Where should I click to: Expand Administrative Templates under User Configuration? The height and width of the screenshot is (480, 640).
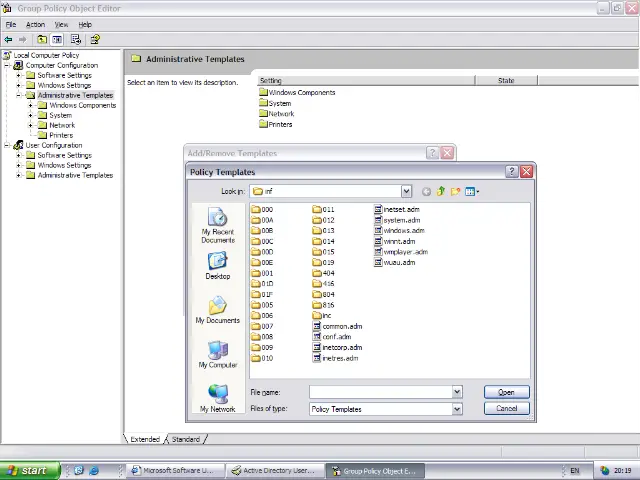pos(18,176)
